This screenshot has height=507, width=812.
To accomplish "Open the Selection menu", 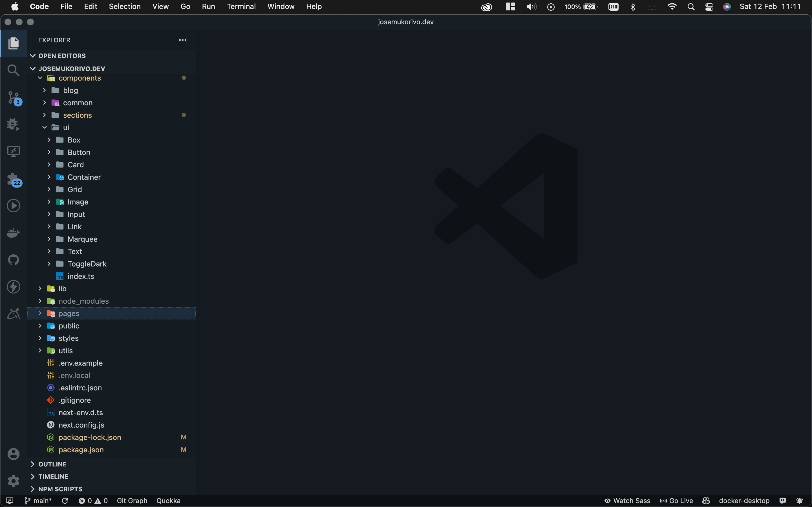I will (x=125, y=7).
